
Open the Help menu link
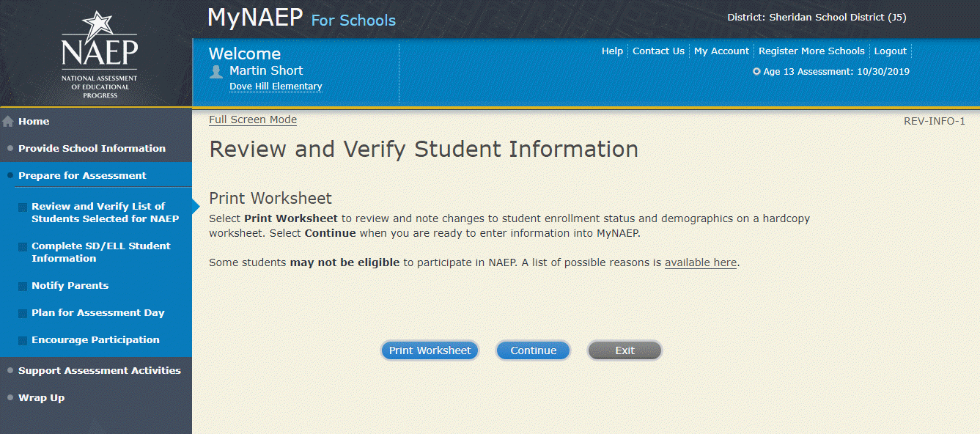[x=612, y=51]
